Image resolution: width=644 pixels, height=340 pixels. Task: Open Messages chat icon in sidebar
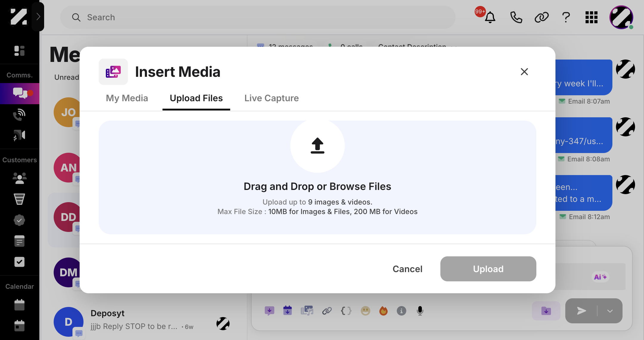pos(20,93)
